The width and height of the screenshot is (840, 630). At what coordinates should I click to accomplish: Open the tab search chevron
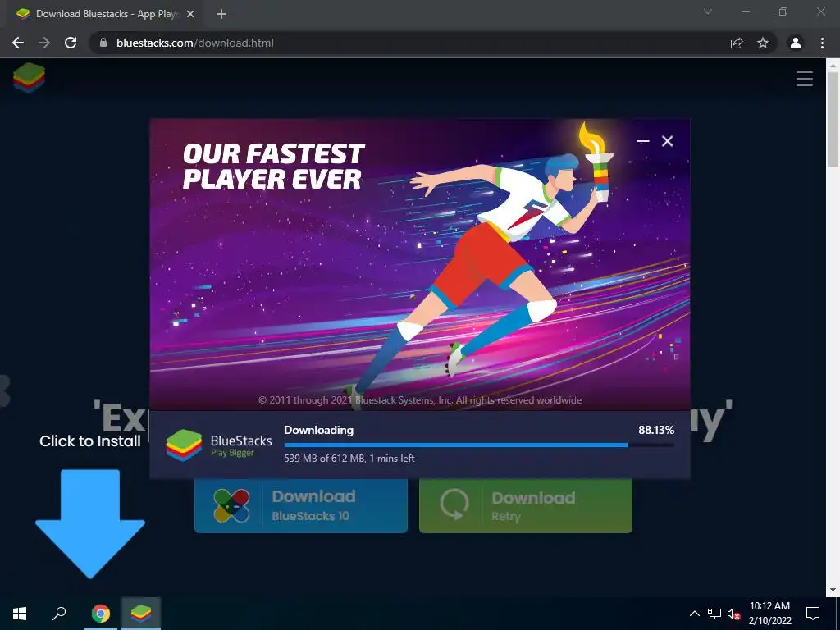708,11
